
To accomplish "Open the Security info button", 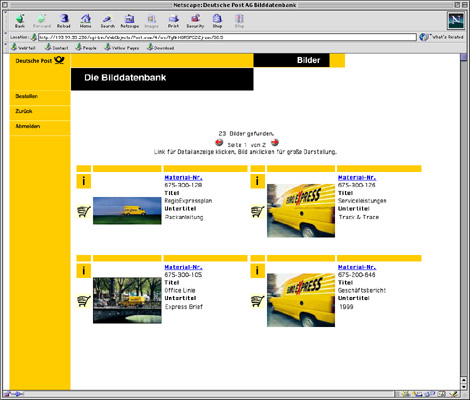I will pos(195,21).
